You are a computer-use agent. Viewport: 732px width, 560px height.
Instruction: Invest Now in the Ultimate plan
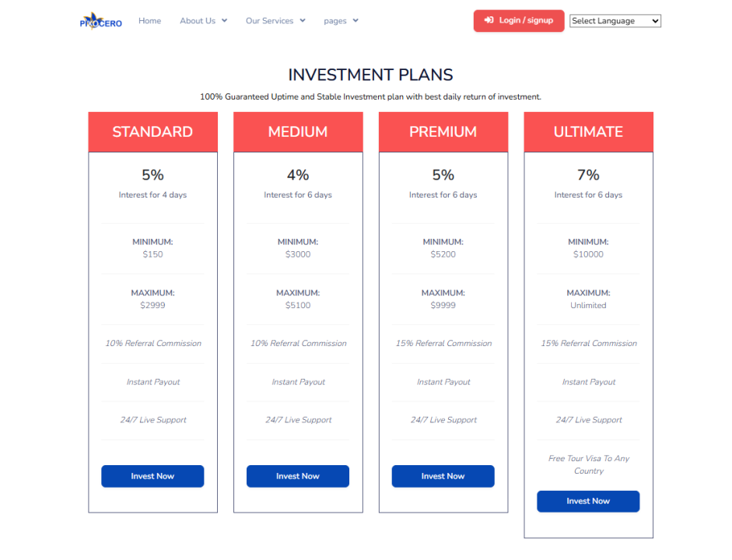(x=588, y=501)
